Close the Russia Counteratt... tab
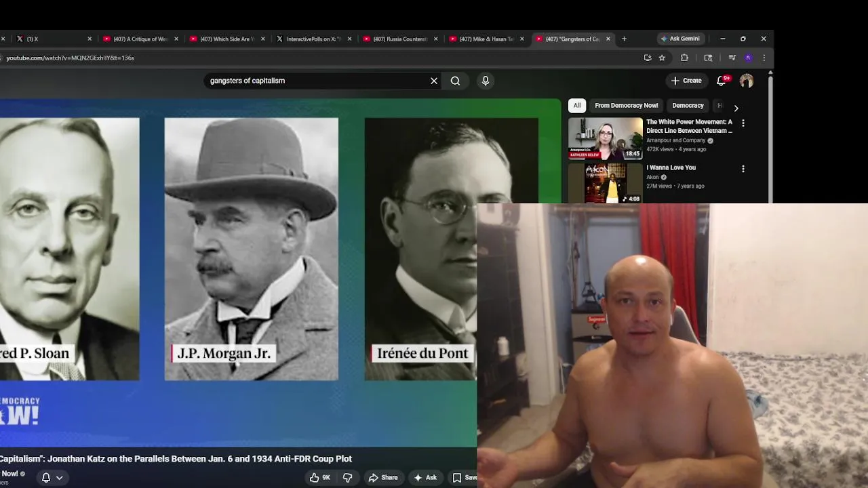Viewport: 868px width, 488px height. point(435,39)
